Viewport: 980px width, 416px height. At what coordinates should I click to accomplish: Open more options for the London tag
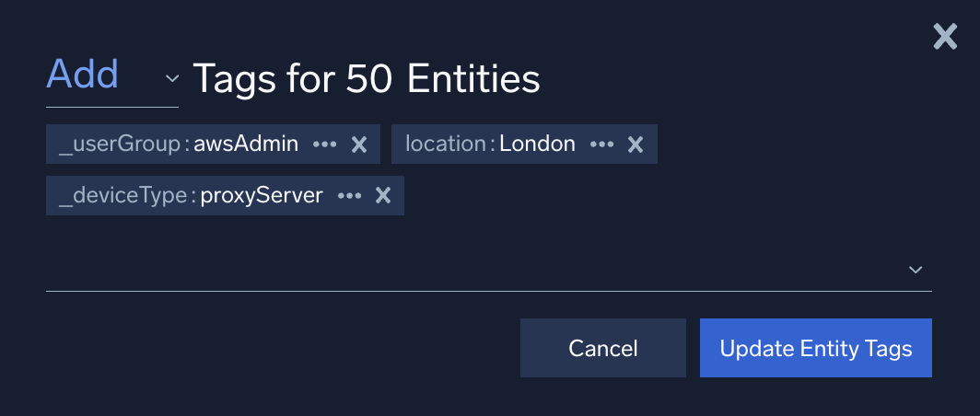coord(601,144)
